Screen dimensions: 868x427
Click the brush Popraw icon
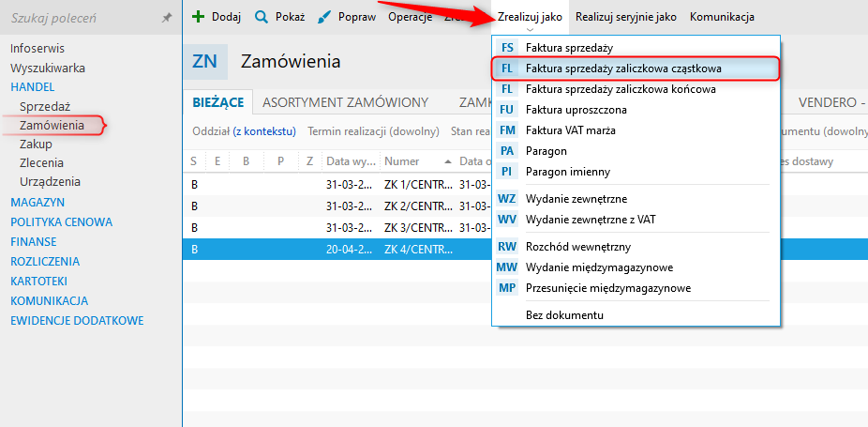tap(325, 17)
